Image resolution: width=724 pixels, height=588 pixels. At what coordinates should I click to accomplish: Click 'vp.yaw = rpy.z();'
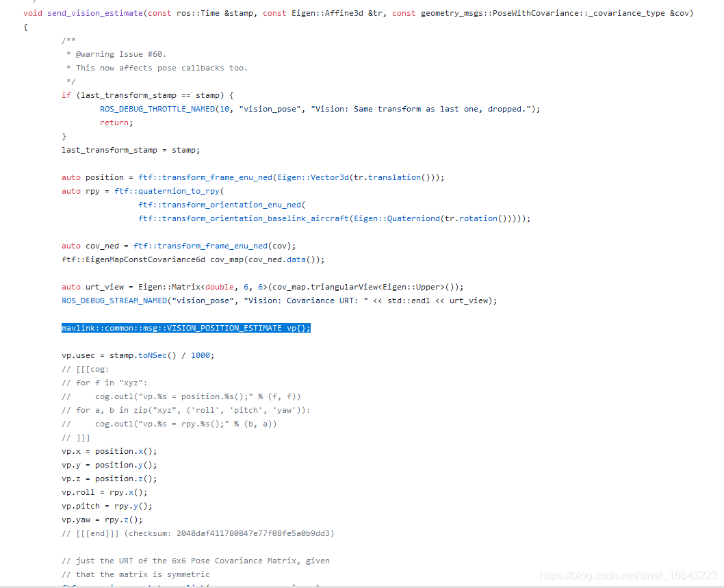coord(102,520)
